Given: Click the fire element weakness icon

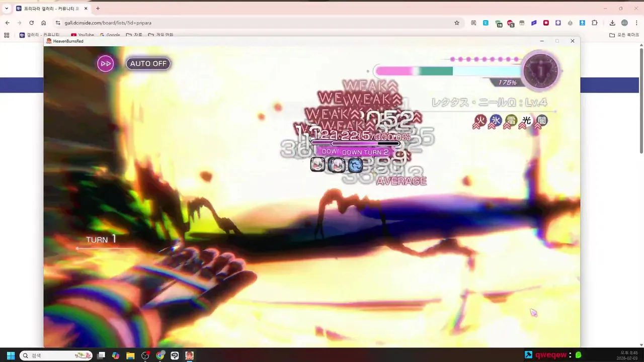Looking at the screenshot, I should (480, 121).
